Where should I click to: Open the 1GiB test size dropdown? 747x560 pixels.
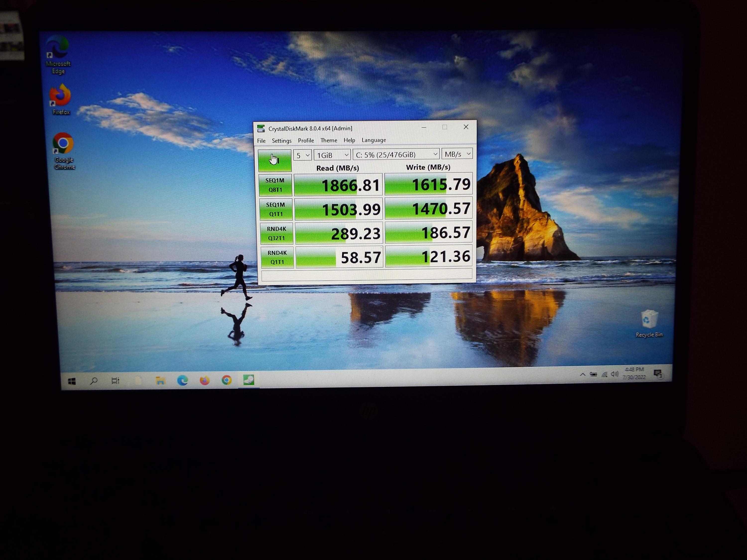332,155
